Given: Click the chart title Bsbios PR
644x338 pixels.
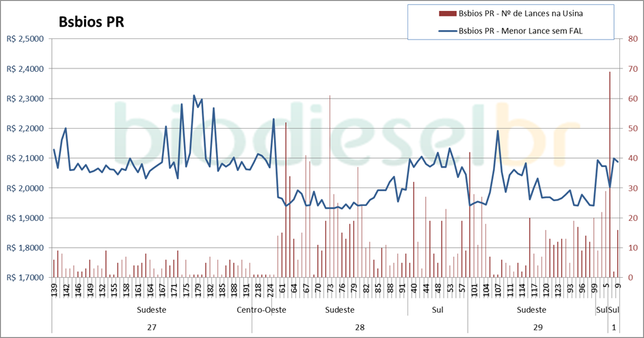Looking at the screenshot, I should coord(90,22).
